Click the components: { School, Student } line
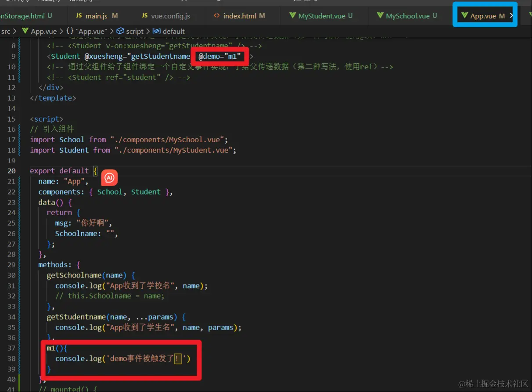532x392 pixels. (x=106, y=192)
